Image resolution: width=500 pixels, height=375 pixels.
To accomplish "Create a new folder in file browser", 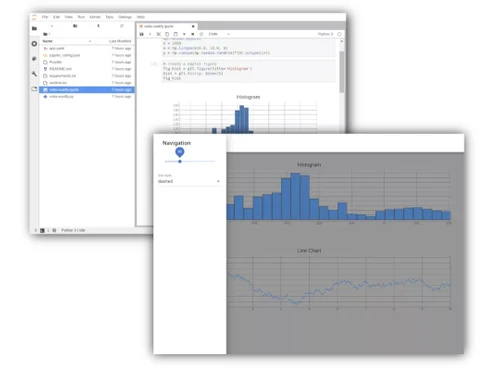I will click(75, 26).
